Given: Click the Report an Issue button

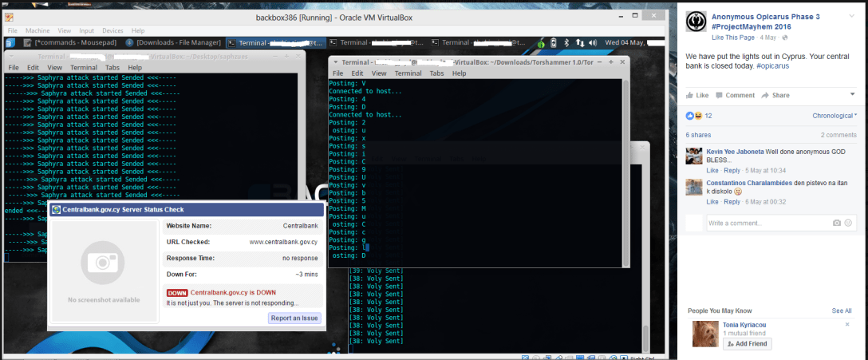Looking at the screenshot, I should click(294, 318).
